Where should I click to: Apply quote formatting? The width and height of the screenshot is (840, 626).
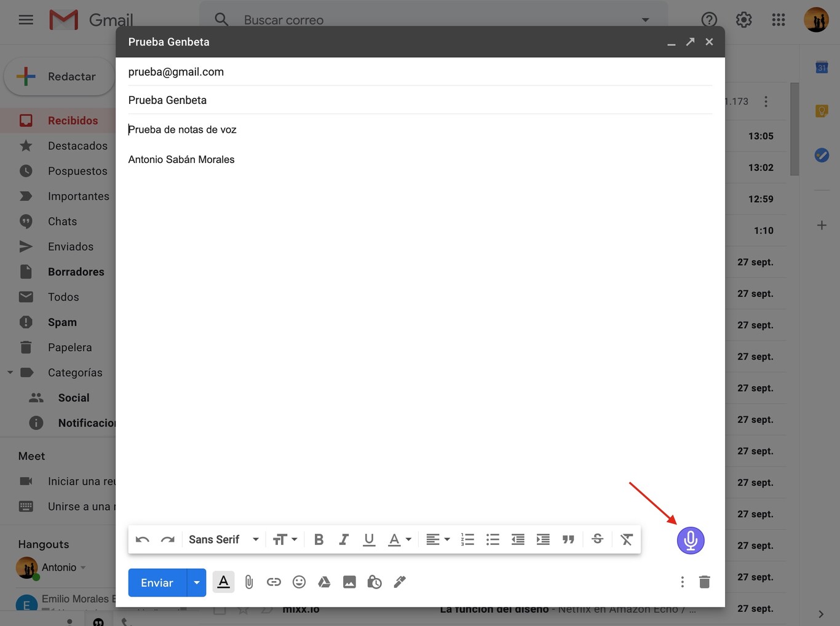click(568, 539)
